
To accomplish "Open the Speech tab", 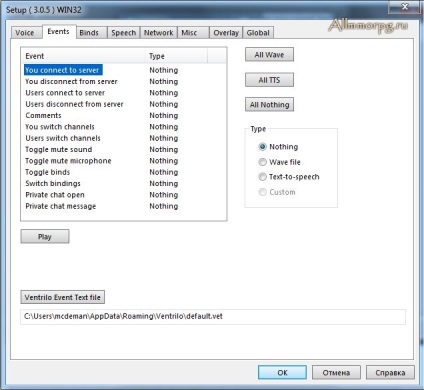I will coord(124,33).
